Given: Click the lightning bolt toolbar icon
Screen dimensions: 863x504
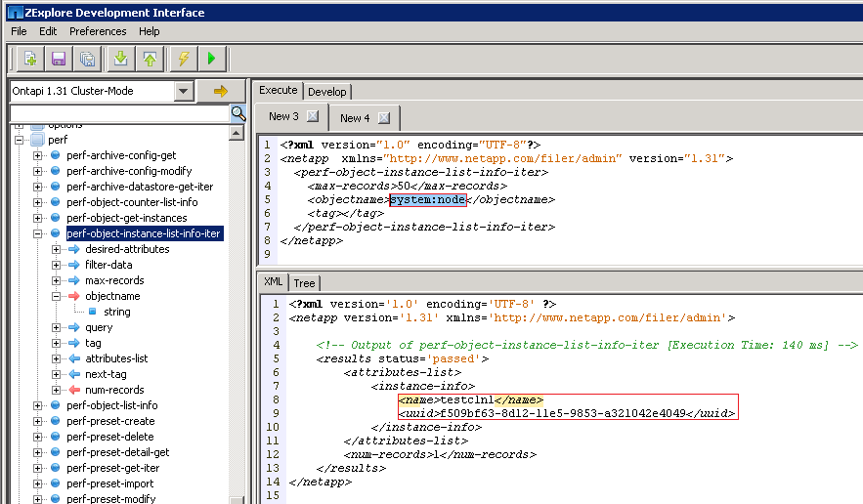Looking at the screenshot, I should click(184, 59).
